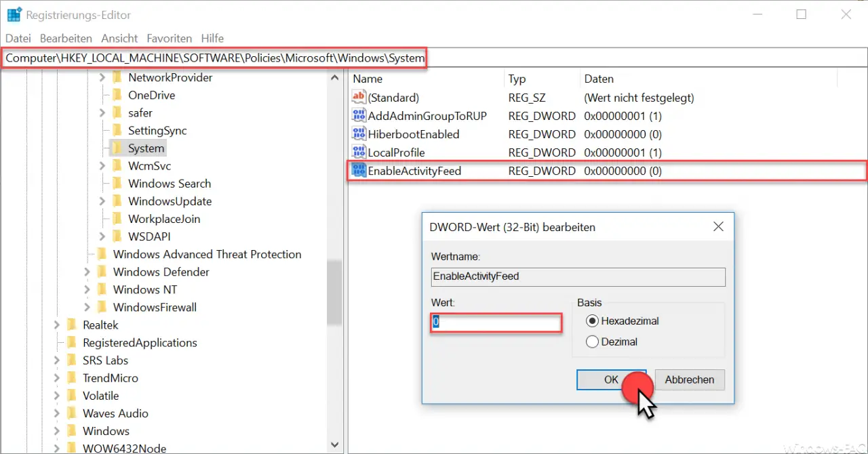Click the WindowsFirewall folder icon

tap(102, 307)
